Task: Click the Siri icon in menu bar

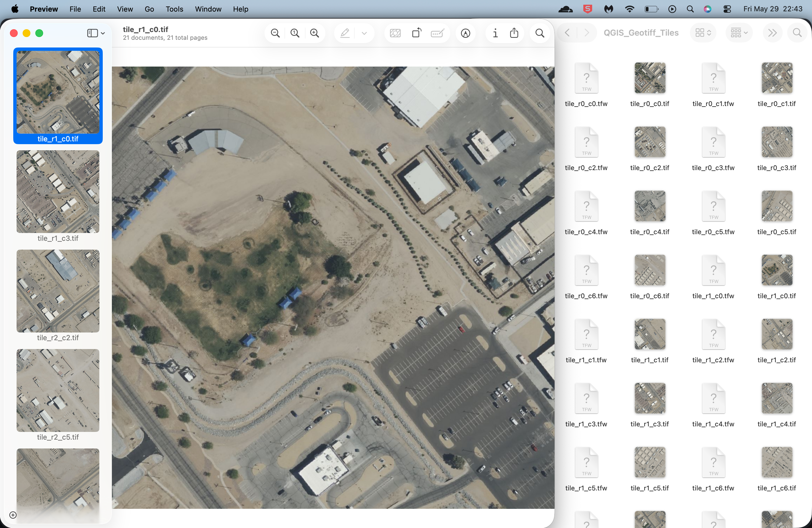Action: pos(708,9)
